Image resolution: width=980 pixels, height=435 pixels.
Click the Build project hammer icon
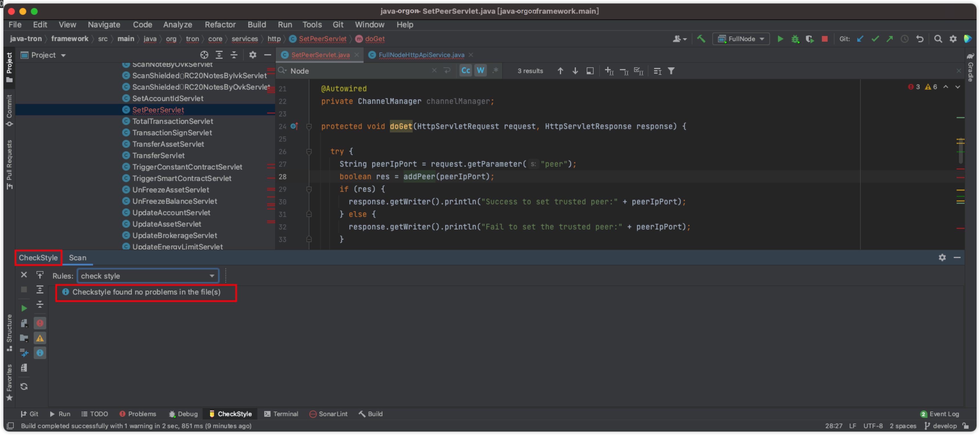click(701, 39)
